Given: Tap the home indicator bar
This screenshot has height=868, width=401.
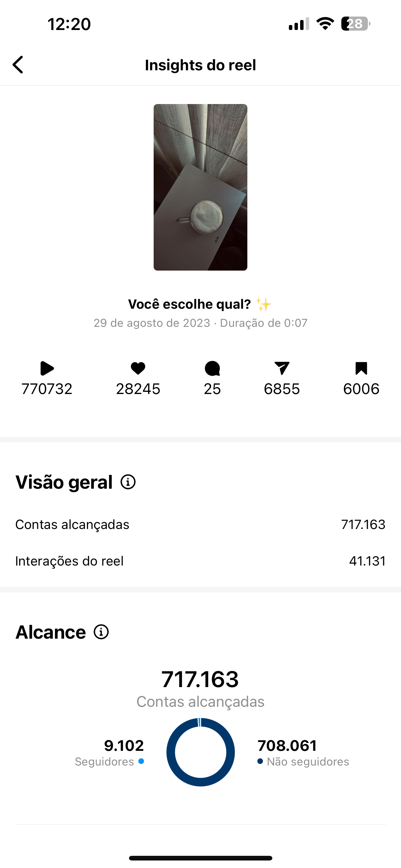Looking at the screenshot, I should pyautogui.click(x=200, y=858).
